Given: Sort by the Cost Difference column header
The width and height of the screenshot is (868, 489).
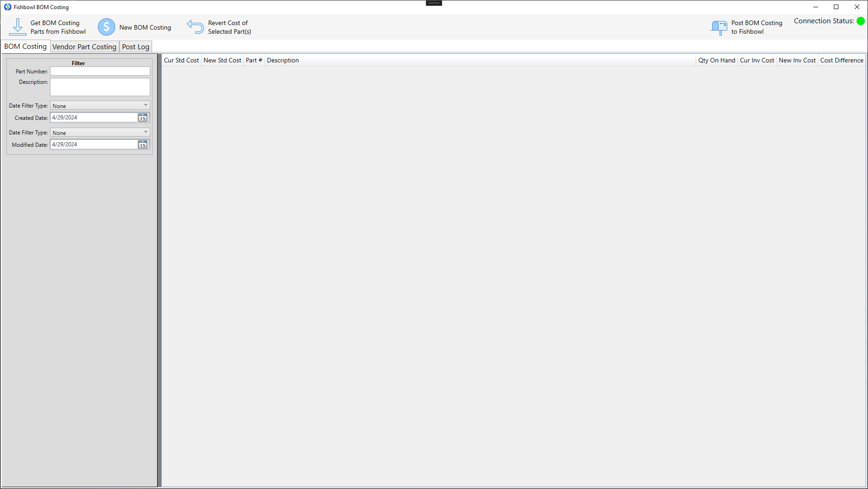Looking at the screenshot, I should click(842, 60).
